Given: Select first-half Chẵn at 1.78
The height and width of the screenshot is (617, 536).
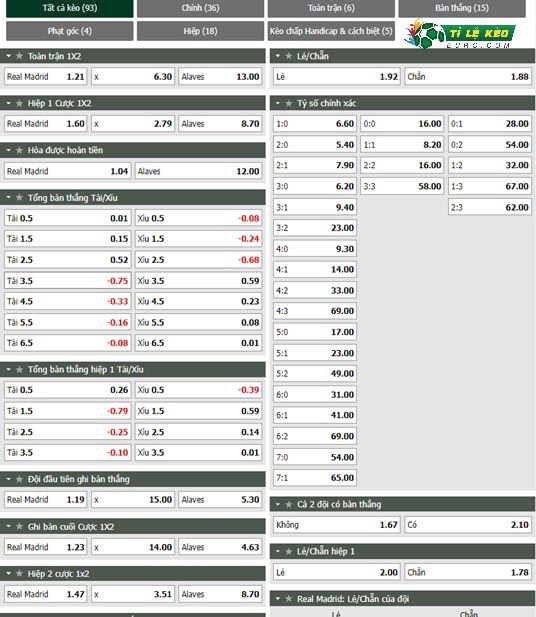Looking at the screenshot, I should 468,573.
